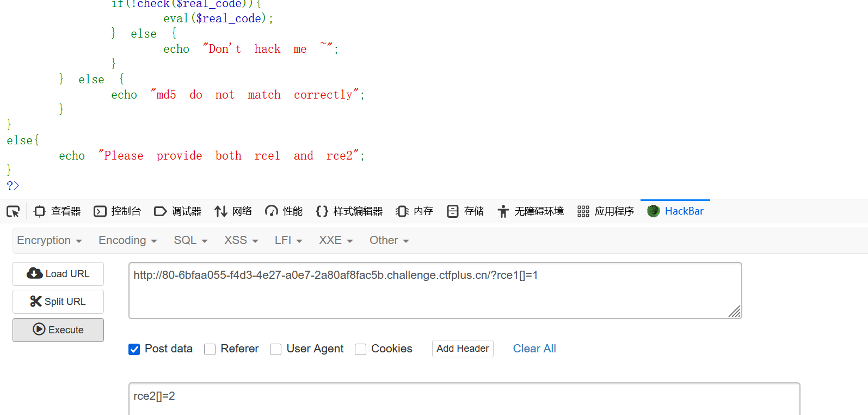Expand the SQL dropdown menu

point(190,240)
